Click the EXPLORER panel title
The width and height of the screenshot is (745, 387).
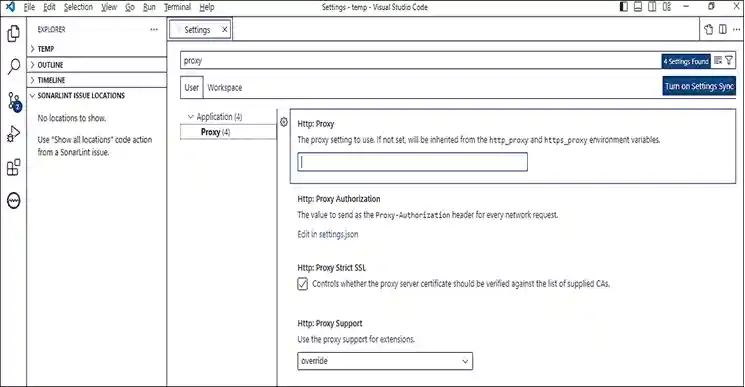coord(51,29)
